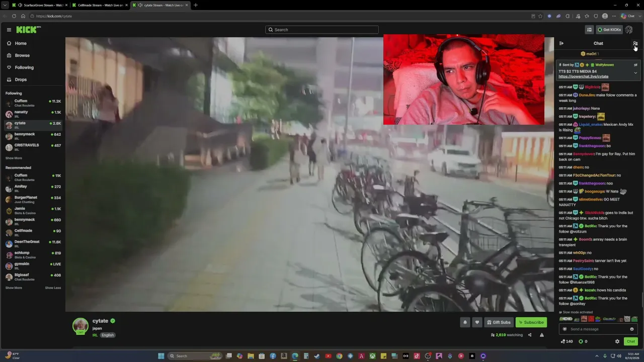Click DuneJim username in chat
Image resolution: width=644 pixels, height=362 pixels.
click(587, 95)
